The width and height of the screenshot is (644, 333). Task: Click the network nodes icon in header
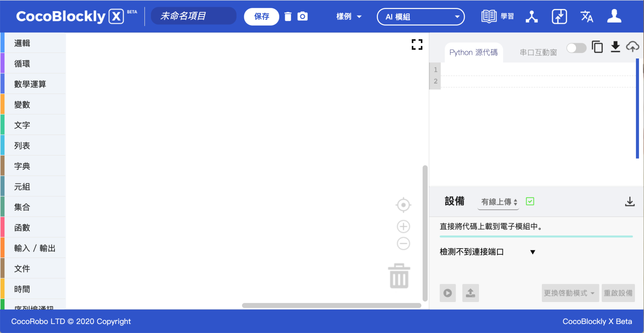[532, 17]
